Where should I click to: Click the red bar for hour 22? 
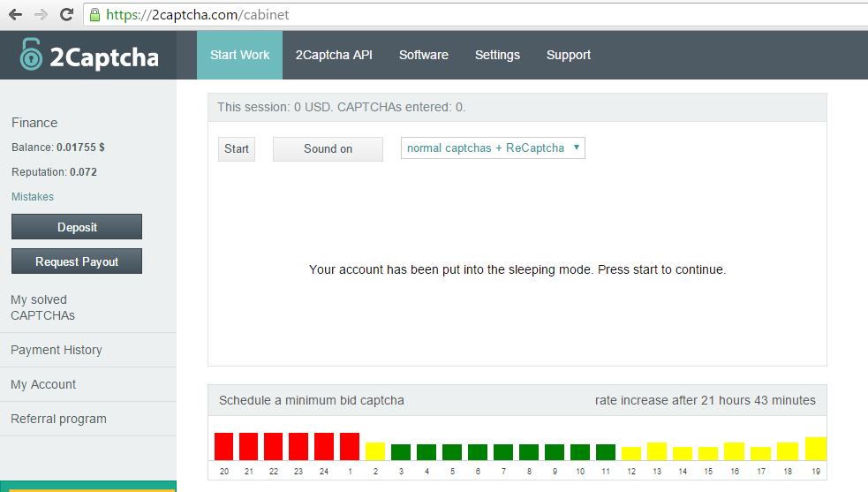[274, 447]
